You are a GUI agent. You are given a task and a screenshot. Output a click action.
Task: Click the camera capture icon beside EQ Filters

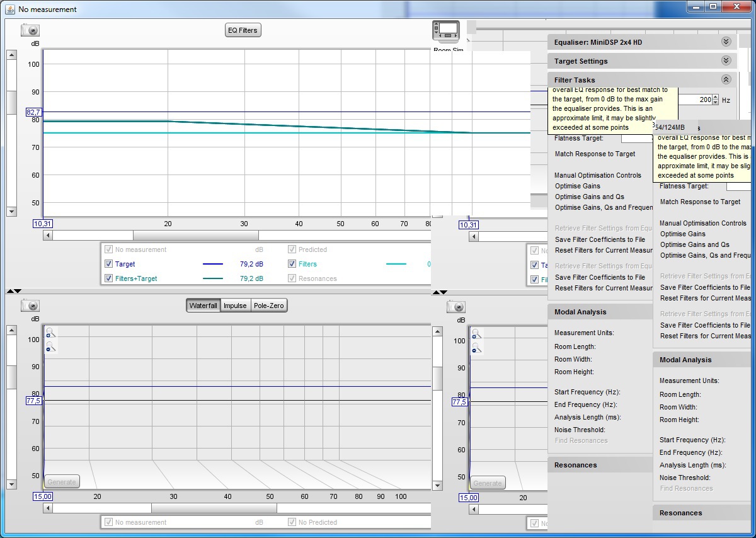pyautogui.click(x=30, y=30)
